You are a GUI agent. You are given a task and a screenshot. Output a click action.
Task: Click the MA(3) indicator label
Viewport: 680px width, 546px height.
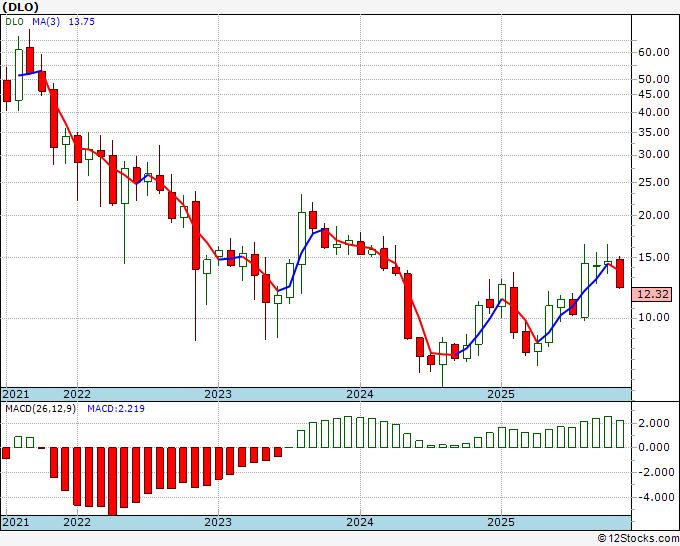pos(46,22)
